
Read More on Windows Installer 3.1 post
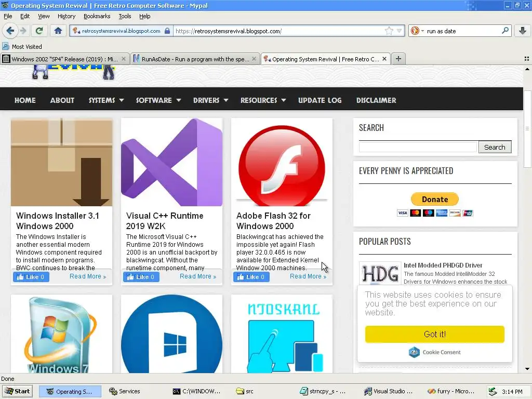(x=88, y=276)
